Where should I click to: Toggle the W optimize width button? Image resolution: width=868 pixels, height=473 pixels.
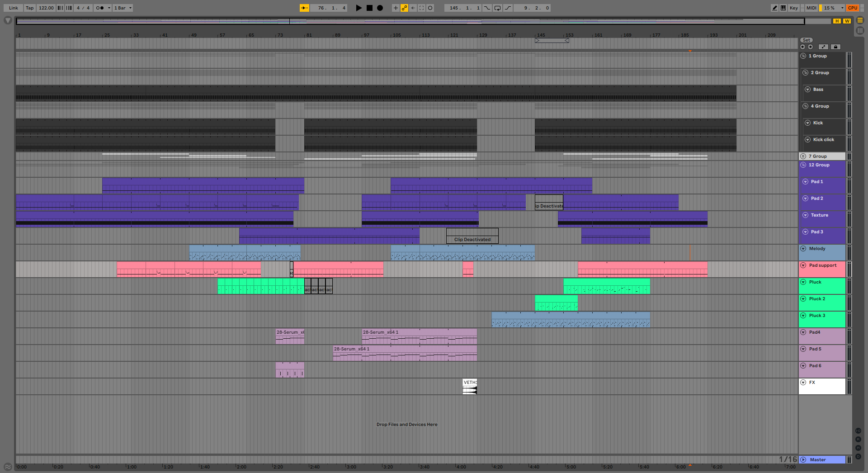point(847,21)
